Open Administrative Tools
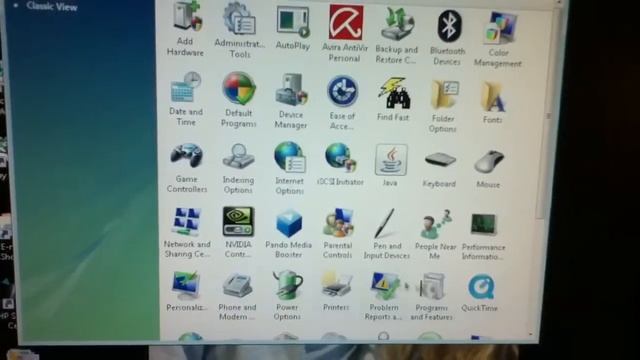Image resolution: width=640 pixels, height=360 pixels. pyautogui.click(x=240, y=18)
